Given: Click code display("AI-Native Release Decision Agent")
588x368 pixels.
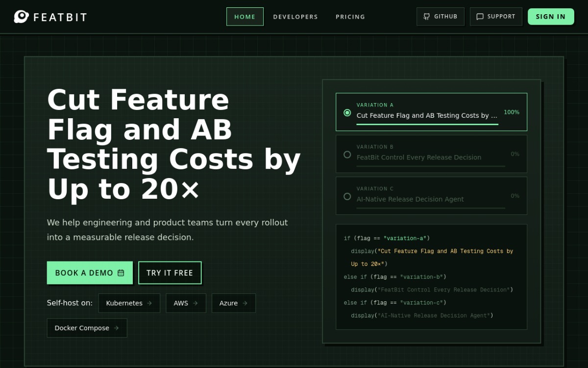Looking at the screenshot, I should click(422, 315).
